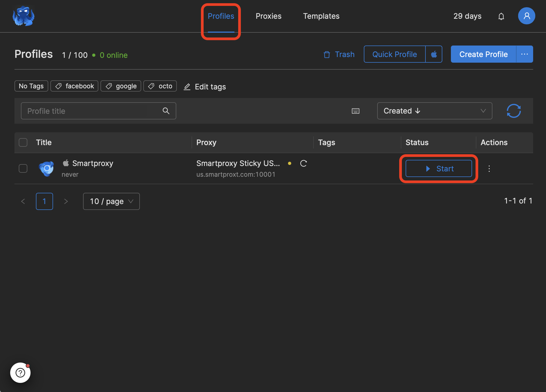Click the 0 online counter
Image resolution: width=546 pixels, height=392 pixels.
tap(114, 55)
